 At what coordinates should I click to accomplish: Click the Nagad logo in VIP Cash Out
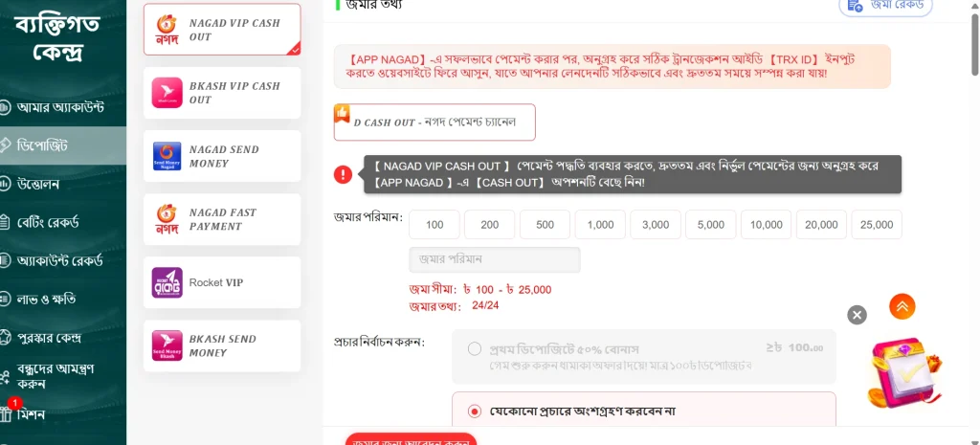pyautogui.click(x=167, y=30)
